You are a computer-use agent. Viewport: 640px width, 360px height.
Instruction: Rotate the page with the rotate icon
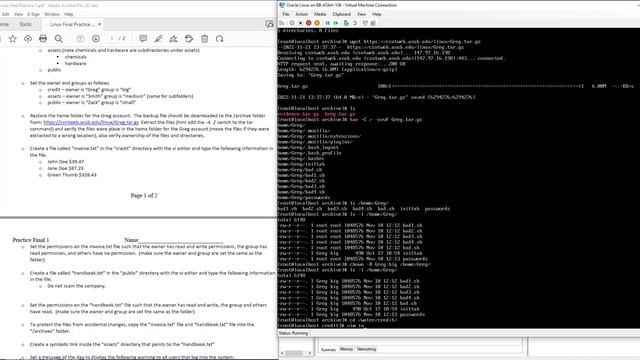tap(220, 39)
